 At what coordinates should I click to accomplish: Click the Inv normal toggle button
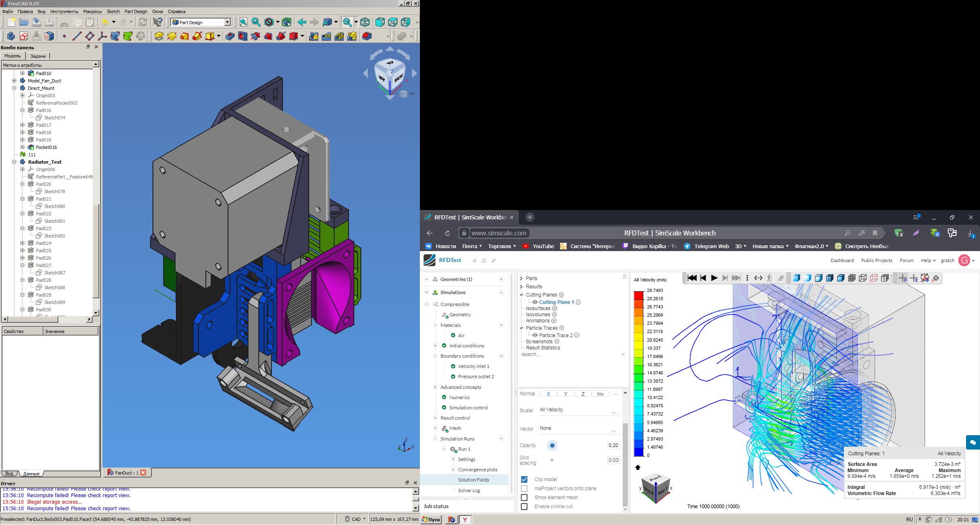600,394
